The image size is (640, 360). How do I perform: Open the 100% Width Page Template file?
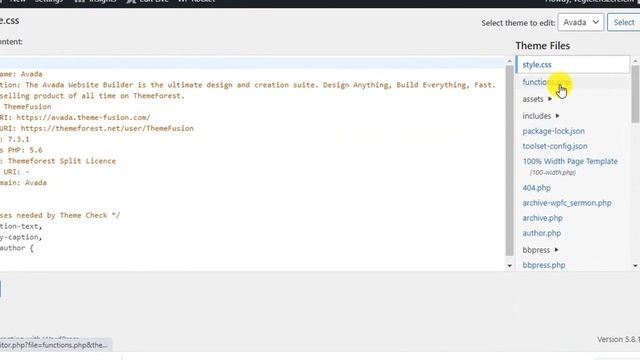pos(570,161)
